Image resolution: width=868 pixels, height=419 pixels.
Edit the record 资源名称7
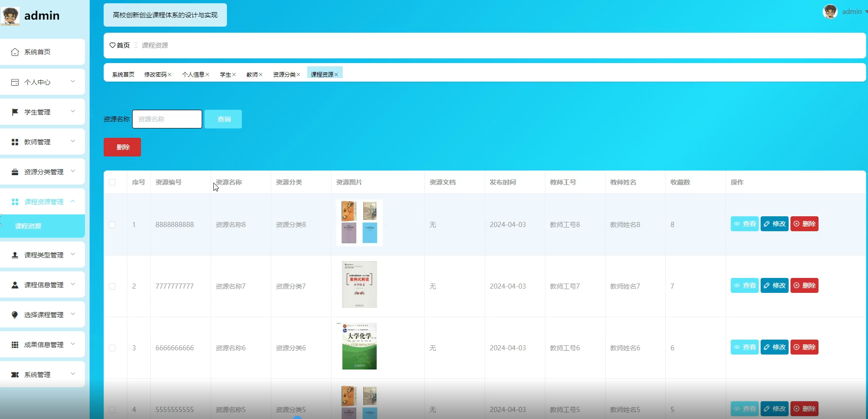click(x=775, y=285)
